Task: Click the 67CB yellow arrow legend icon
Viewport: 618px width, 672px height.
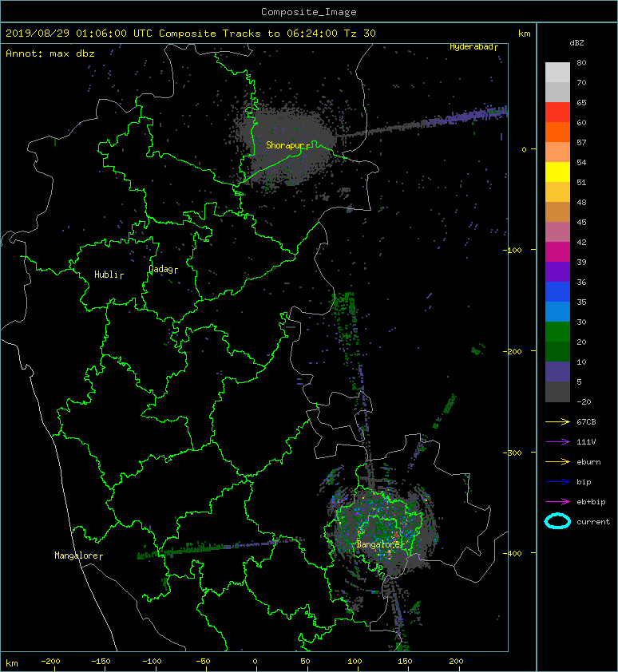Action: (x=557, y=422)
